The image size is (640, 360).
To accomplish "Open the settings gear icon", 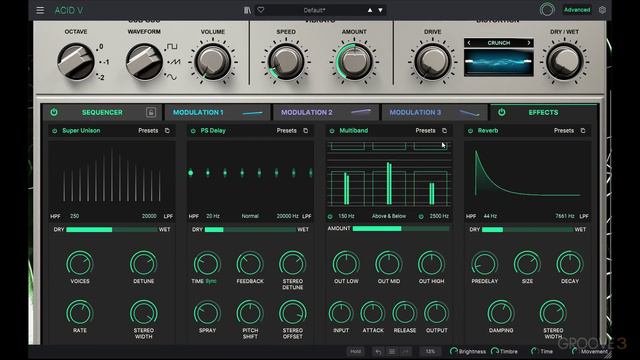I will [x=602, y=10].
